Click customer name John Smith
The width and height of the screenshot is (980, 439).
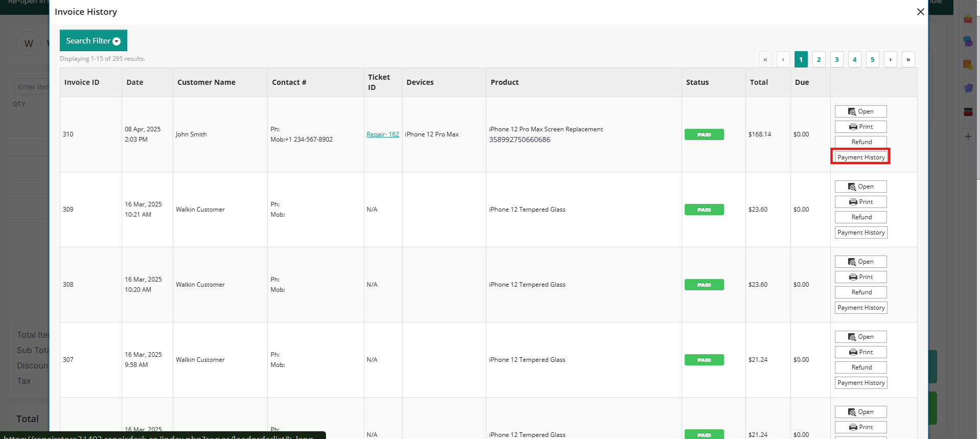[x=191, y=134]
